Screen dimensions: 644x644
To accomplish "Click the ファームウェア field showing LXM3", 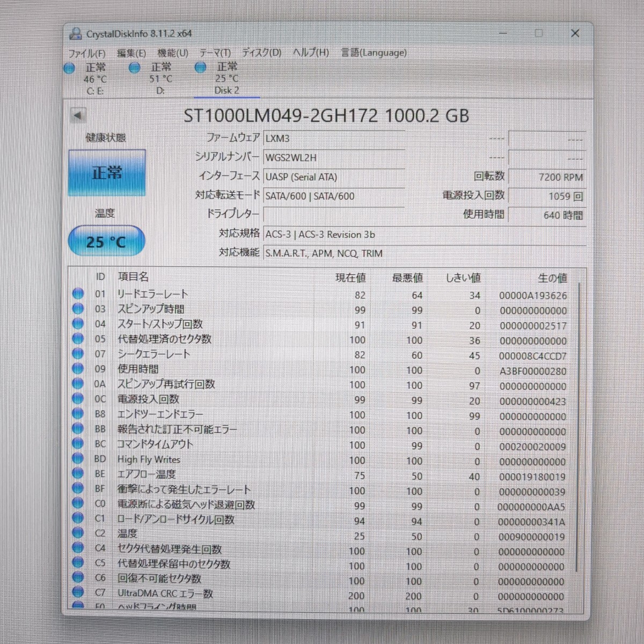I will (334, 138).
